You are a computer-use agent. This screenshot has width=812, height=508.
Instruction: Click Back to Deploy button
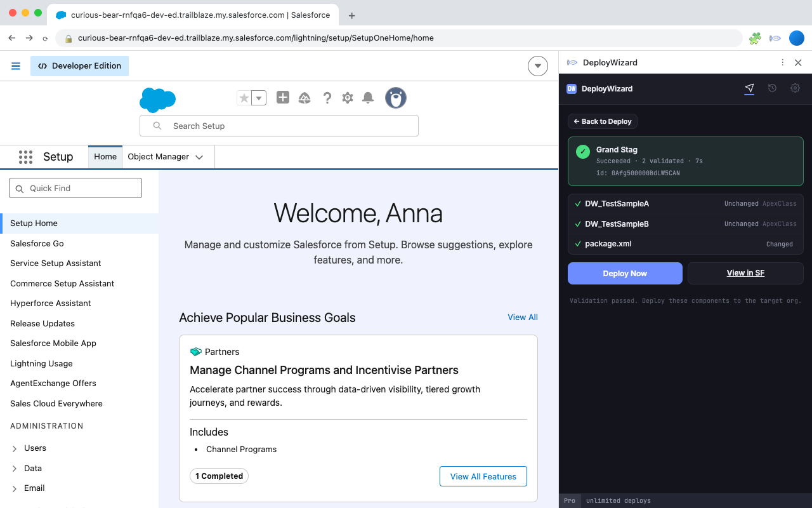tap(603, 121)
